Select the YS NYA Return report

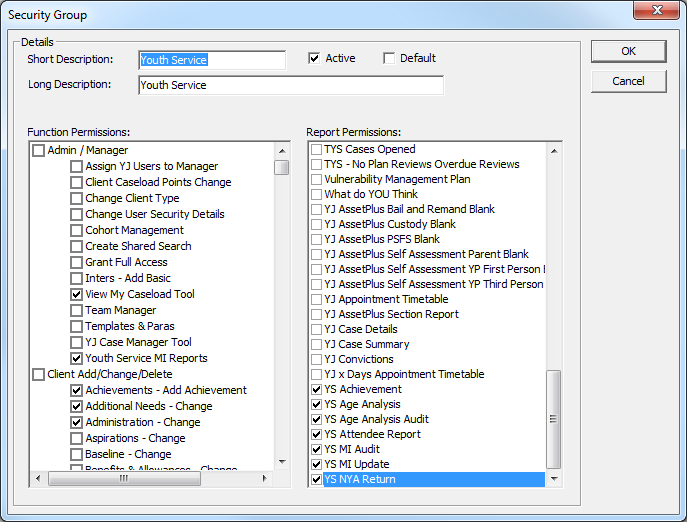[359, 480]
